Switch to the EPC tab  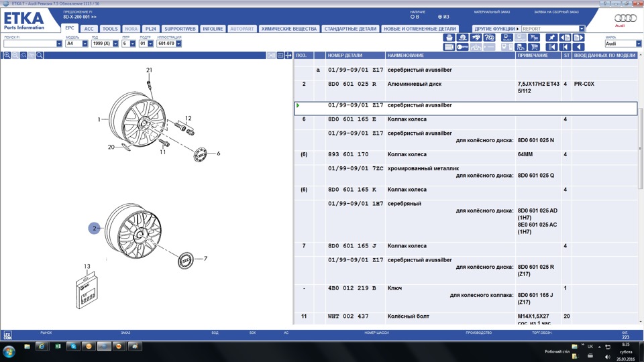(69, 28)
